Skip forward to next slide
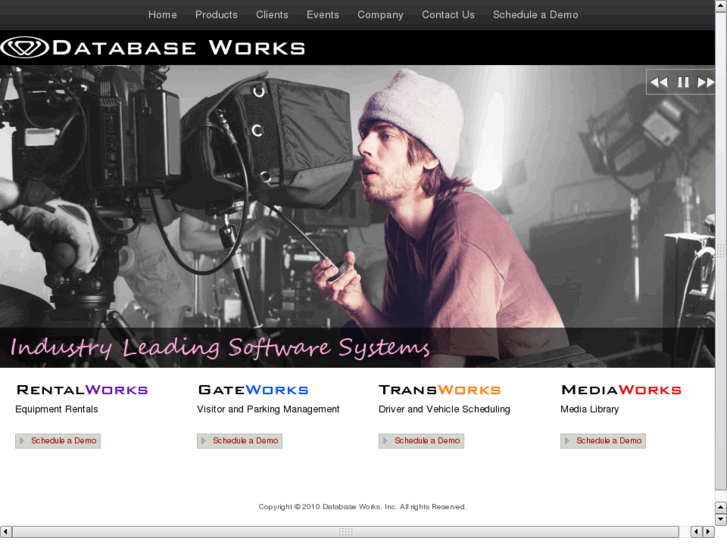Viewport: 727px width, 545px height. (705, 82)
